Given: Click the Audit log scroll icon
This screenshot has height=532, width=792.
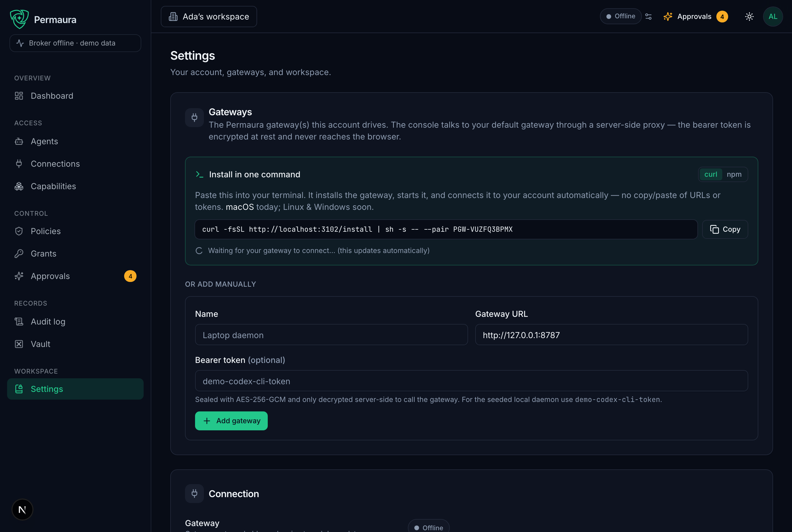Looking at the screenshot, I should [19, 322].
